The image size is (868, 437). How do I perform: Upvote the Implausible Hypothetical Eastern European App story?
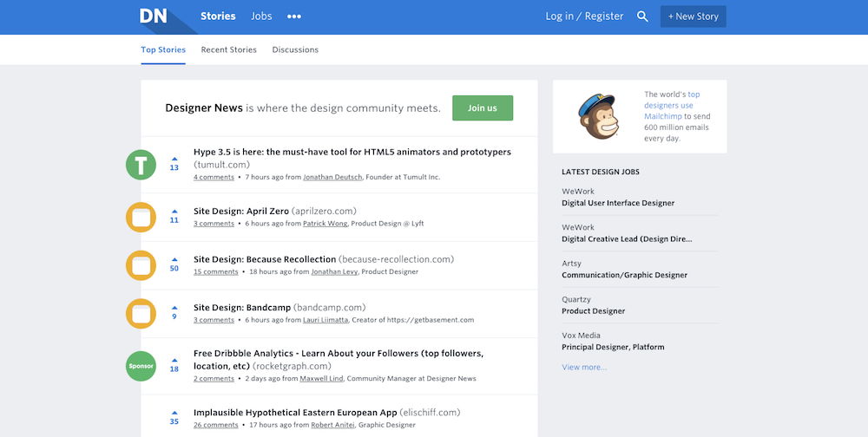(x=174, y=412)
